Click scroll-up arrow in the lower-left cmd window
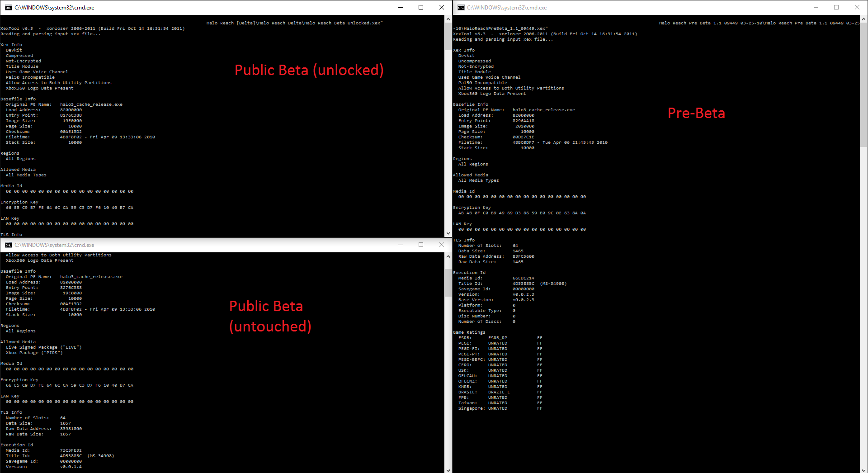The width and height of the screenshot is (868, 473). pyautogui.click(x=448, y=256)
